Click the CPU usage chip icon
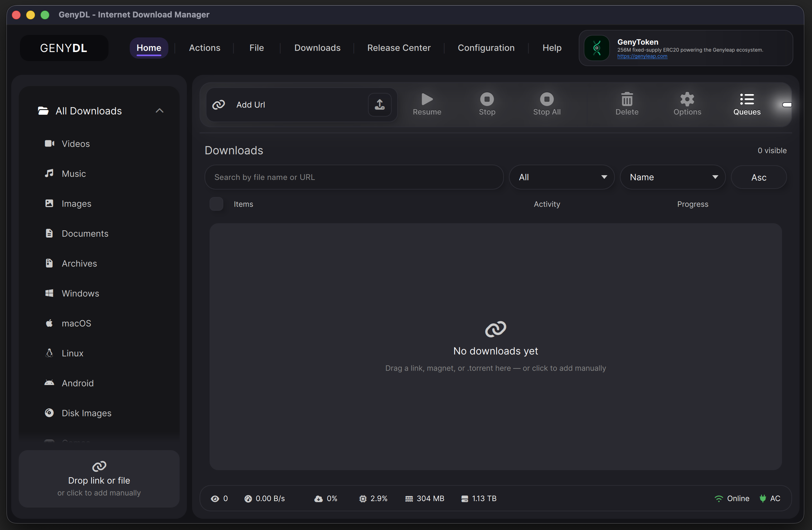Image resolution: width=812 pixels, height=530 pixels. pyautogui.click(x=363, y=499)
